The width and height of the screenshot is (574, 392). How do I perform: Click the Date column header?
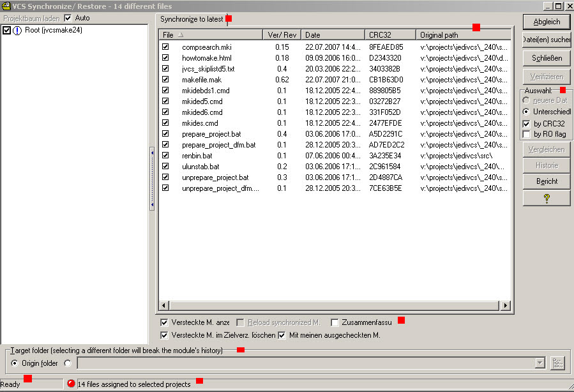pyautogui.click(x=333, y=34)
